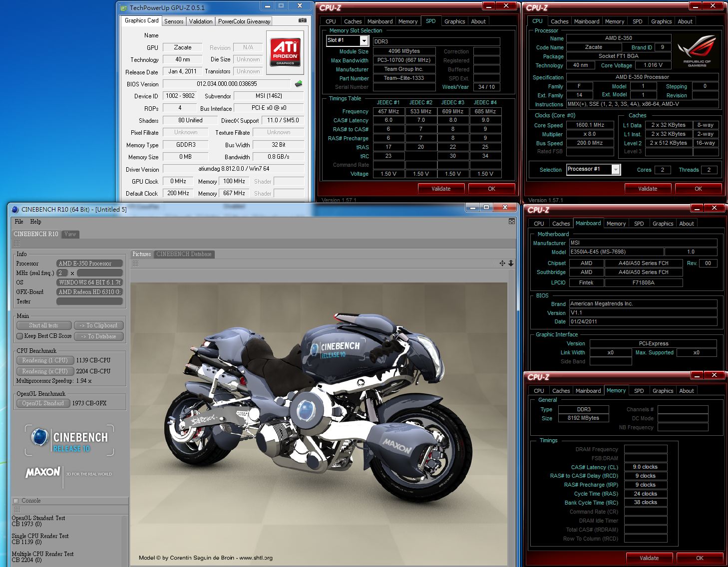The height and width of the screenshot is (567, 728).
Task: Click the memory Size value 8192 MBytes
Action: (583, 418)
